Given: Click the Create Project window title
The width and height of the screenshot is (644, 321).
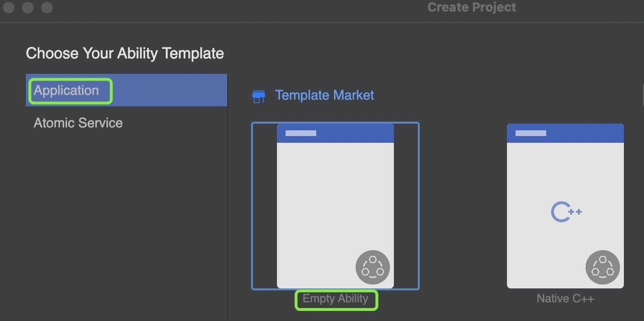Looking at the screenshot, I should 471,8.
